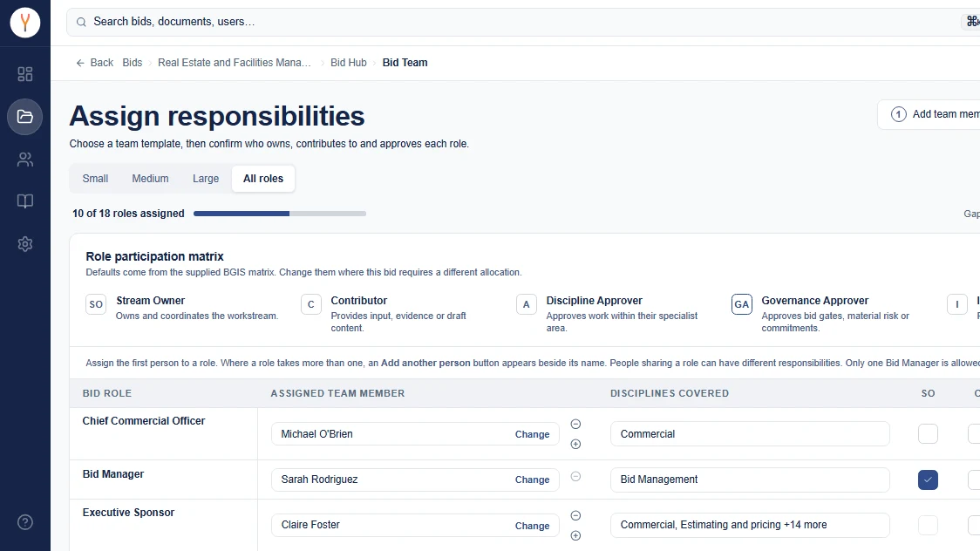Click the Chief Commercial Officer role name

click(x=144, y=421)
